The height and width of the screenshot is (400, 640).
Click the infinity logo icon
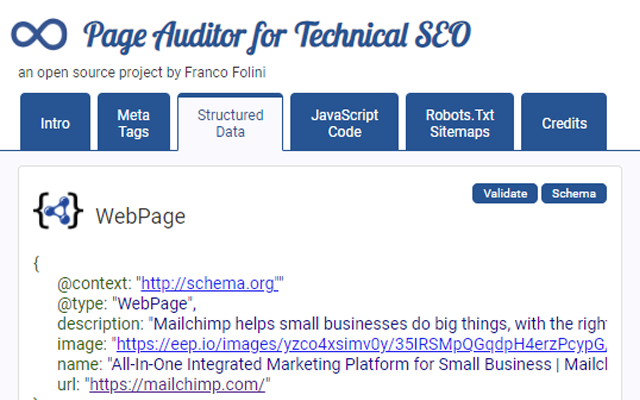pos(39,34)
